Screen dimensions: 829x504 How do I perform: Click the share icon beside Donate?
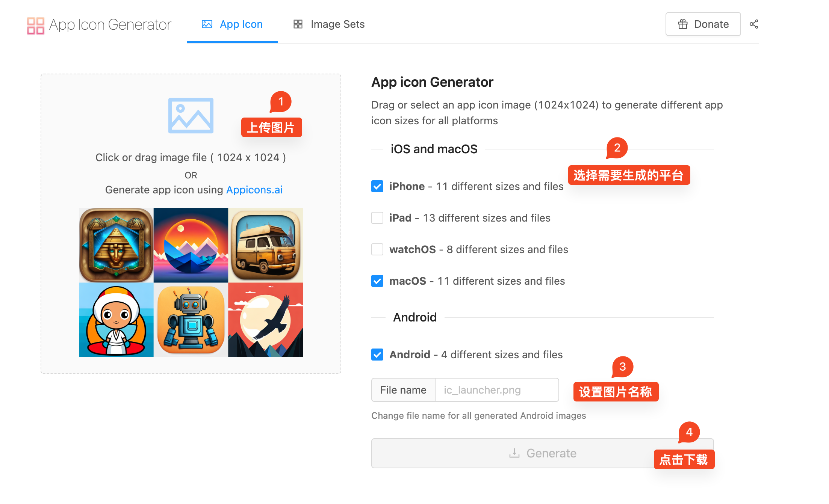pyautogui.click(x=753, y=24)
